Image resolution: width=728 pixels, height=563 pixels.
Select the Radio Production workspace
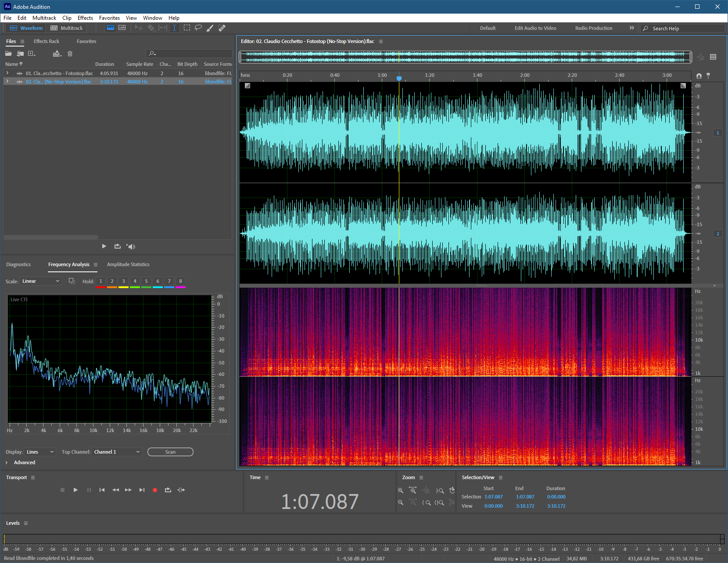[594, 28]
